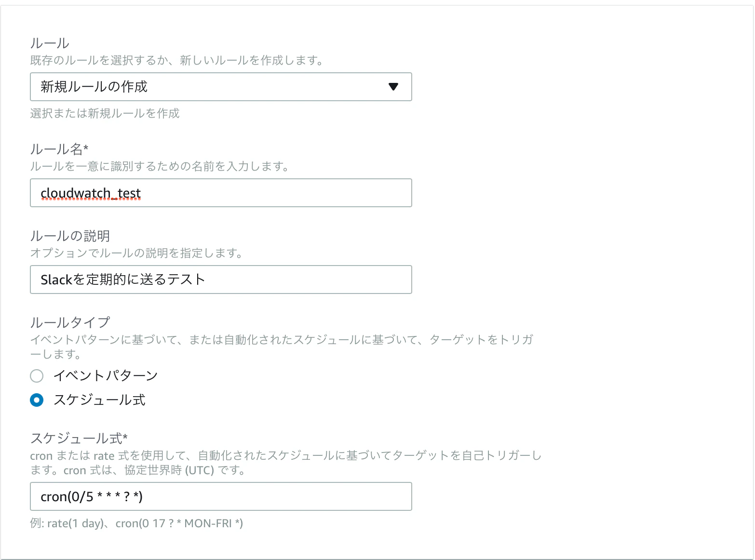The height and width of the screenshot is (560, 755).
Task: Click the ルール名 field containing cloudwatch_test
Action: (x=221, y=193)
